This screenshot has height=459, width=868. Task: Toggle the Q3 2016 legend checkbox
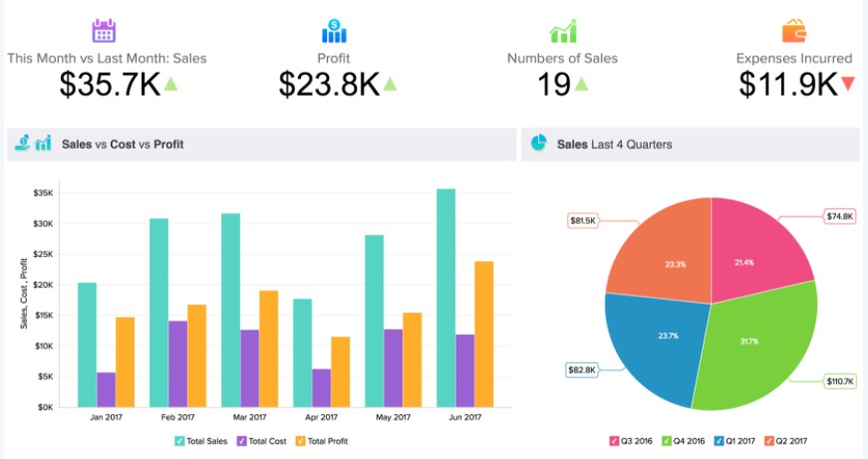pyautogui.click(x=614, y=440)
